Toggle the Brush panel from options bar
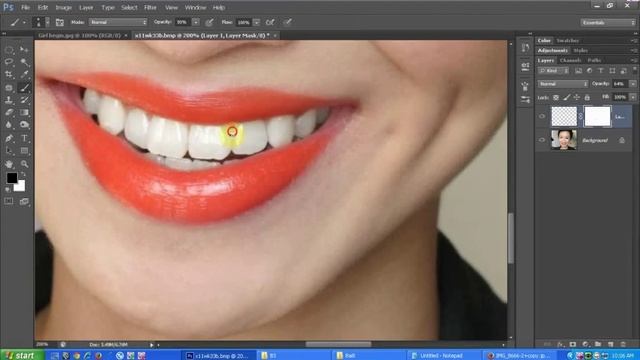Screen dimensions: 640x360 (60, 22)
